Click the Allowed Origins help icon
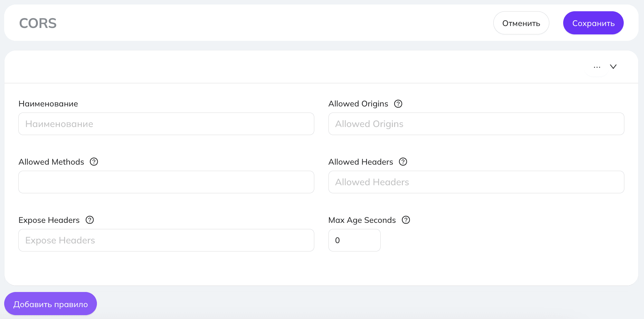The height and width of the screenshot is (319, 644). click(x=398, y=104)
